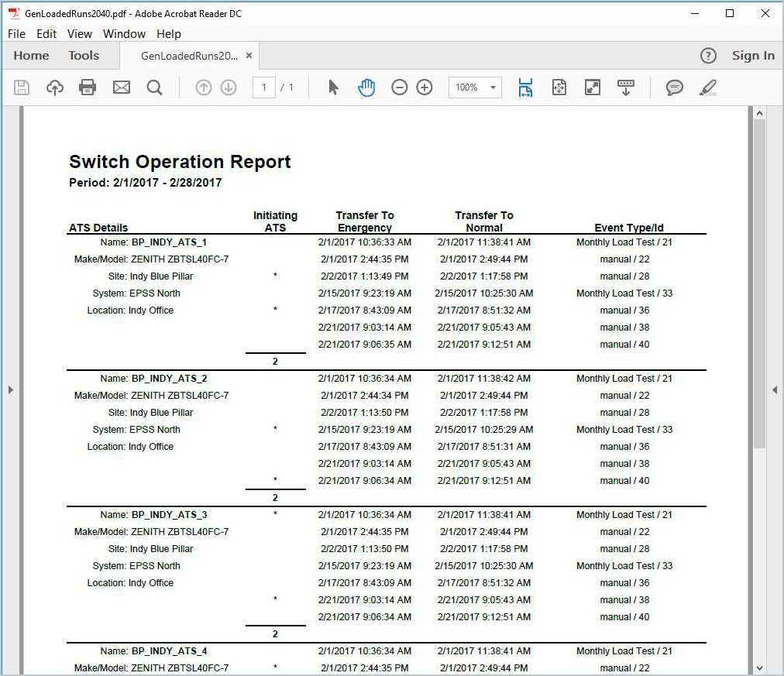Open the Help menu
This screenshot has height=676, width=784.
pos(169,34)
